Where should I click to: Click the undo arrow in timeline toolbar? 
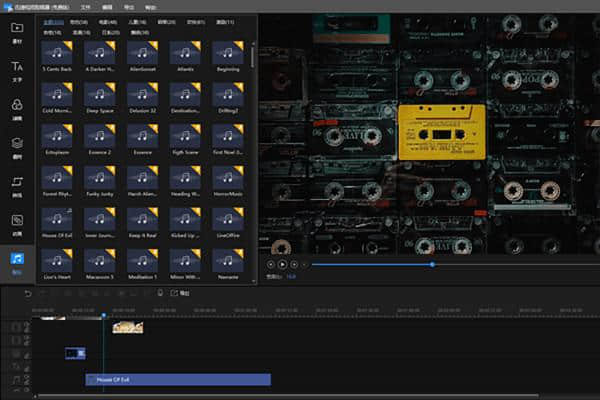coord(28,293)
